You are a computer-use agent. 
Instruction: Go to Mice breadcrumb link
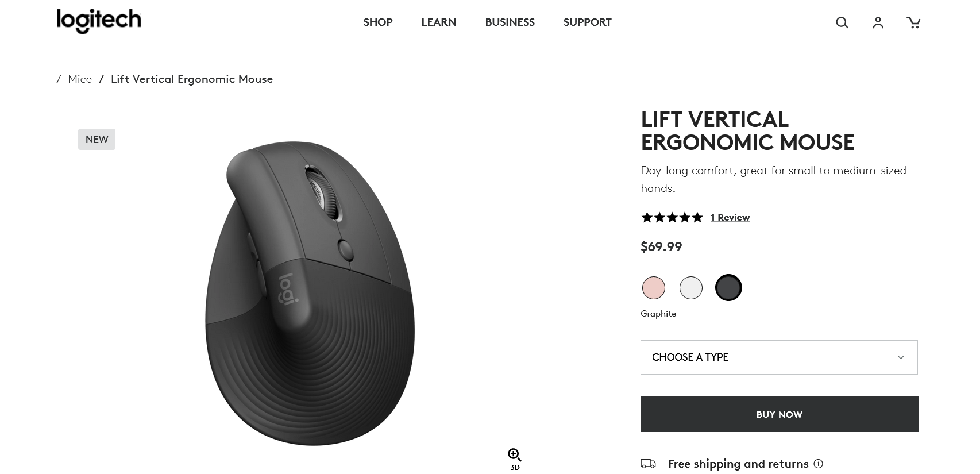(x=80, y=79)
